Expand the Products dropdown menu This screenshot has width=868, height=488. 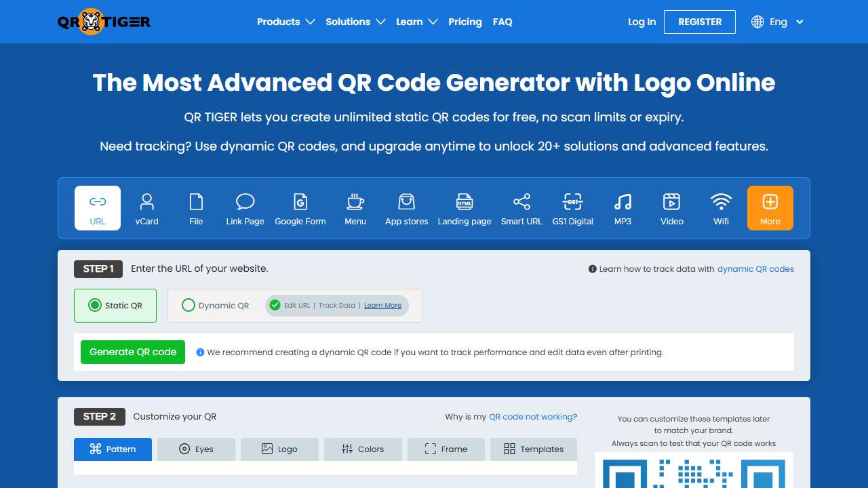tap(285, 22)
